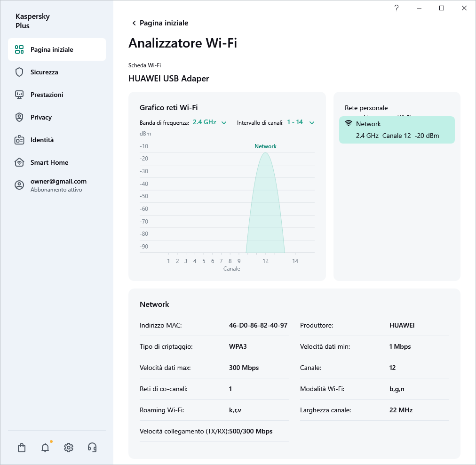Expand the Intervallo di canali 1 - 14 dropdown
The width and height of the screenshot is (476, 465).
[x=300, y=122]
